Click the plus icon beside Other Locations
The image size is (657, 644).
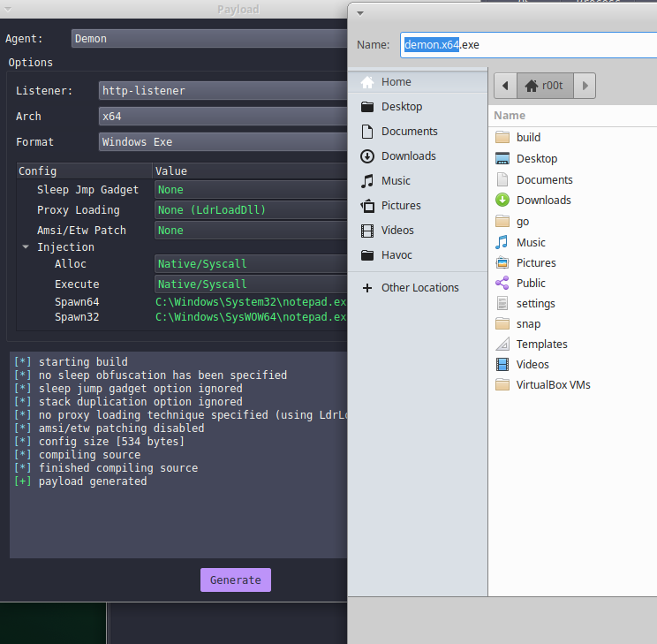[367, 288]
